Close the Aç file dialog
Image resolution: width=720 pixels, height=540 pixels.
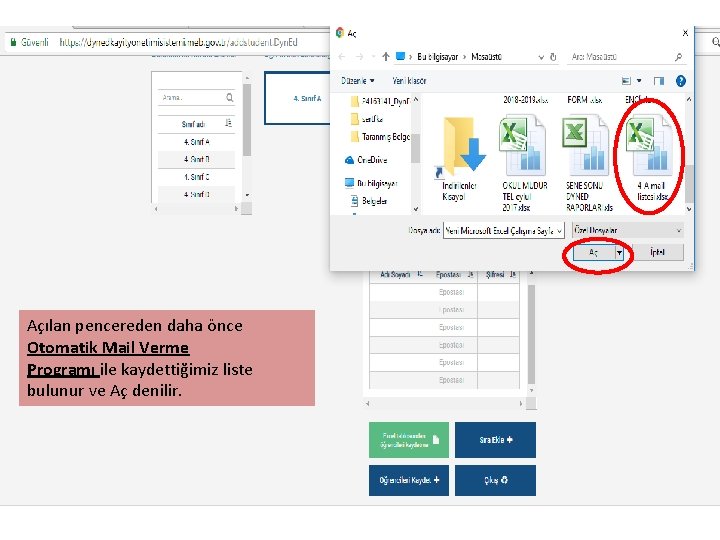click(x=685, y=33)
